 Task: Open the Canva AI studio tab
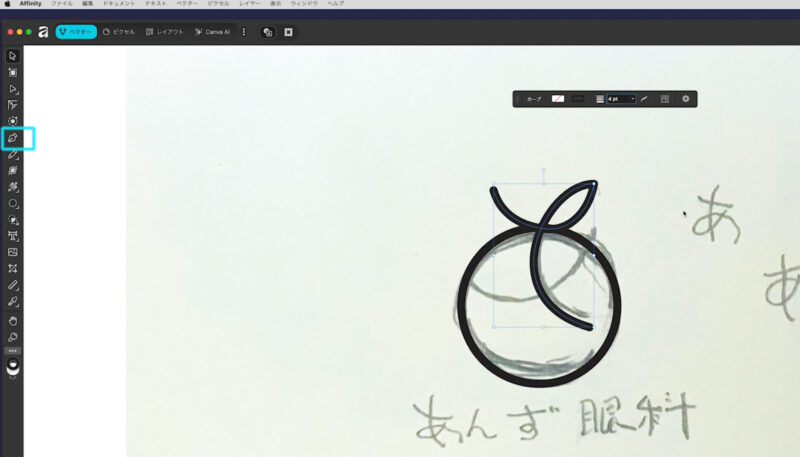213,32
